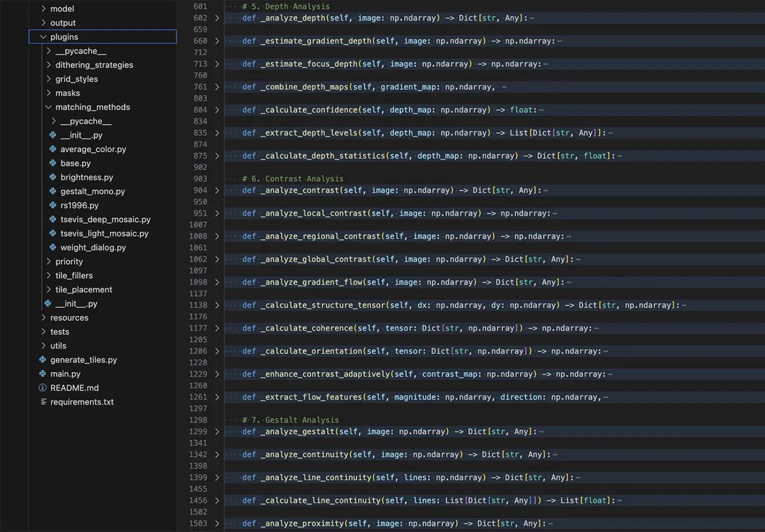Open the utils folder
The image size is (765, 532).
58,345
